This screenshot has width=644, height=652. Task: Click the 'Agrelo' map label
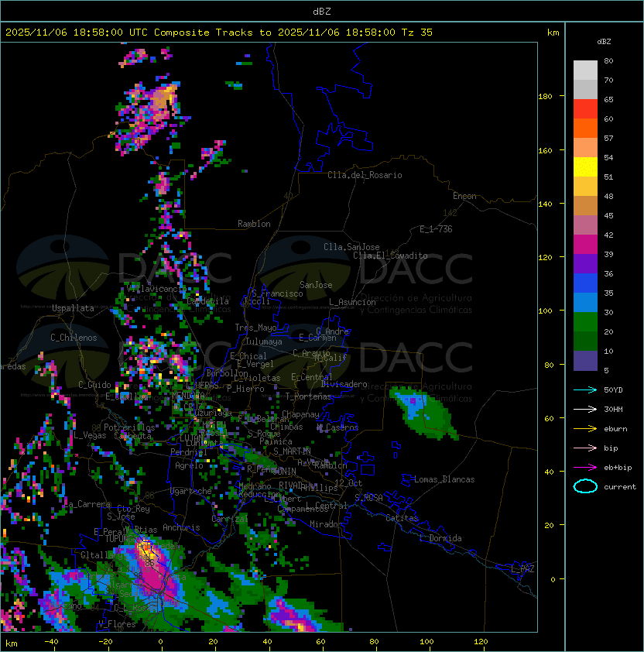coord(189,465)
